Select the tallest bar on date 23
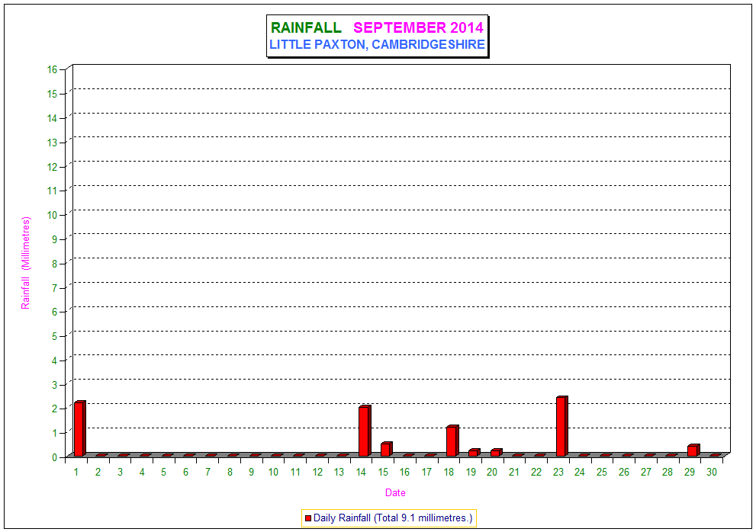756x532 pixels. (561, 426)
